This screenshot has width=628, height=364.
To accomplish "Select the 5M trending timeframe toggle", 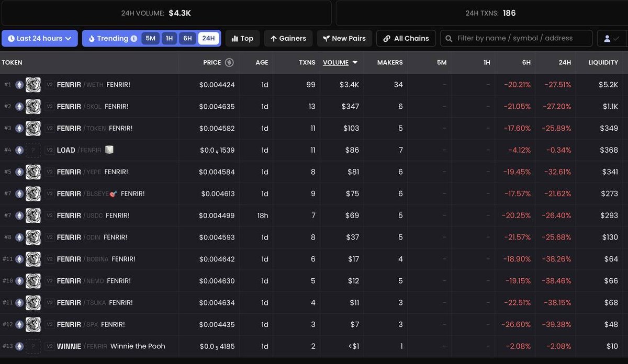I will coord(151,38).
